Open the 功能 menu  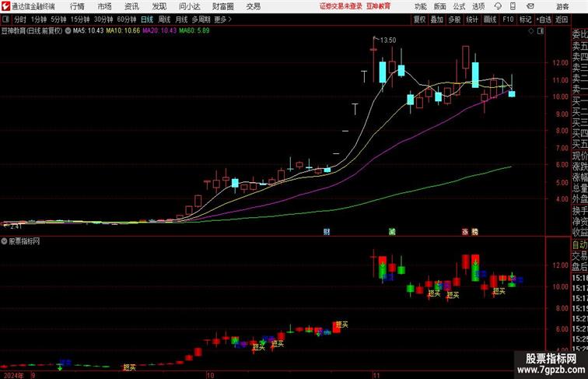421,6
